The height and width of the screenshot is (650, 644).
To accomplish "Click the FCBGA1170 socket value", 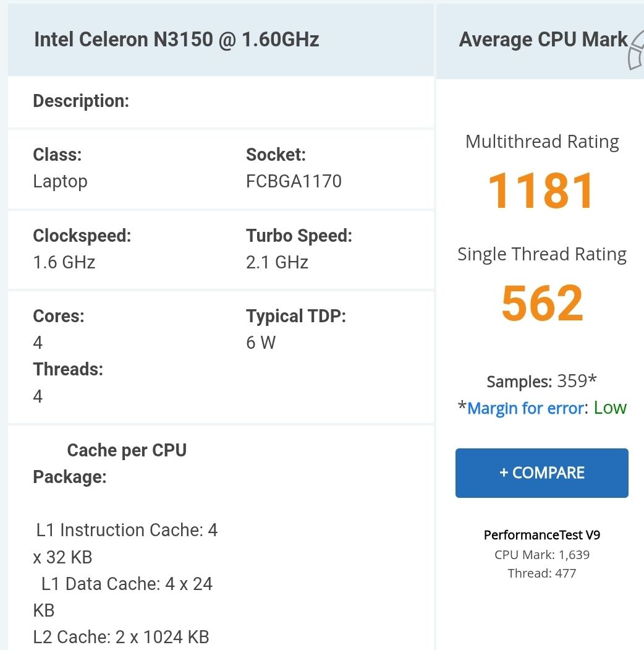I will click(294, 181).
